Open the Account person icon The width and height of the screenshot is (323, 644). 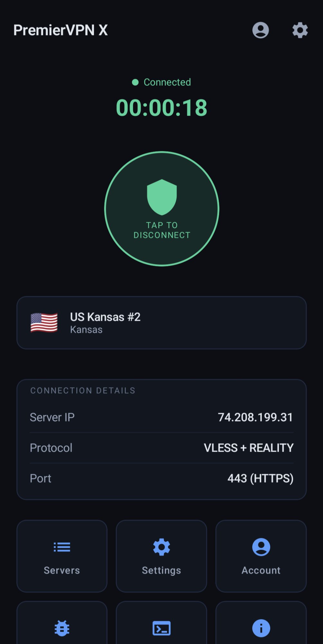tap(261, 547)
